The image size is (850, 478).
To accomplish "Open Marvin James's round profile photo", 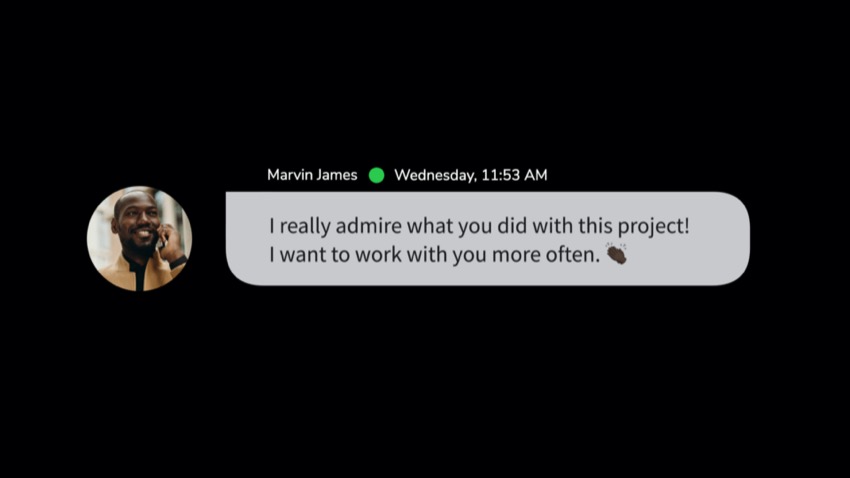I will click(139, 238).
